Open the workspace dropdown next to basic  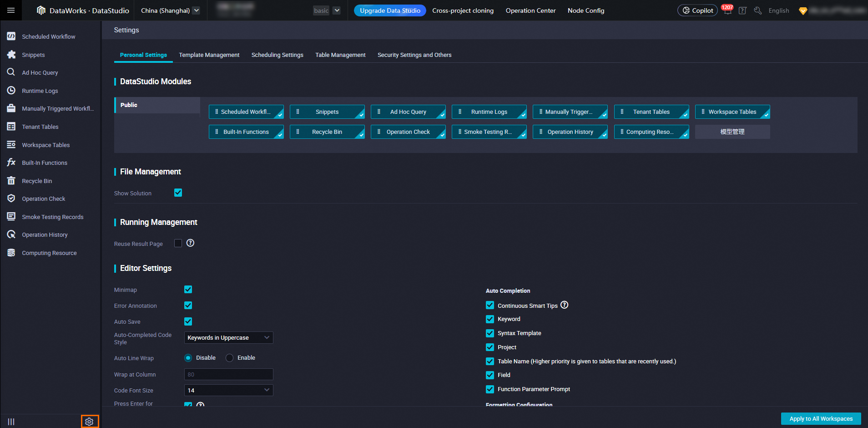pos(337,10)
